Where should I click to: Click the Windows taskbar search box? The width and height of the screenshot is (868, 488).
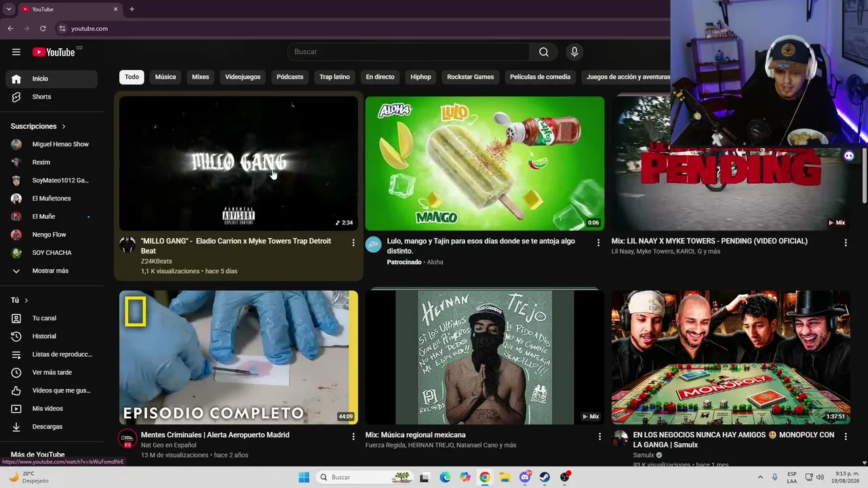pos(365,477)
